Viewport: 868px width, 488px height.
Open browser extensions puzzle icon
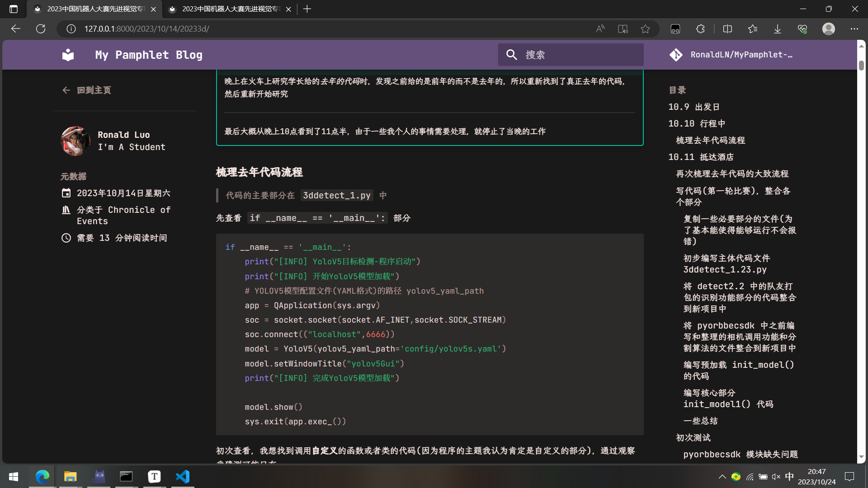click(x=700, y=29)
